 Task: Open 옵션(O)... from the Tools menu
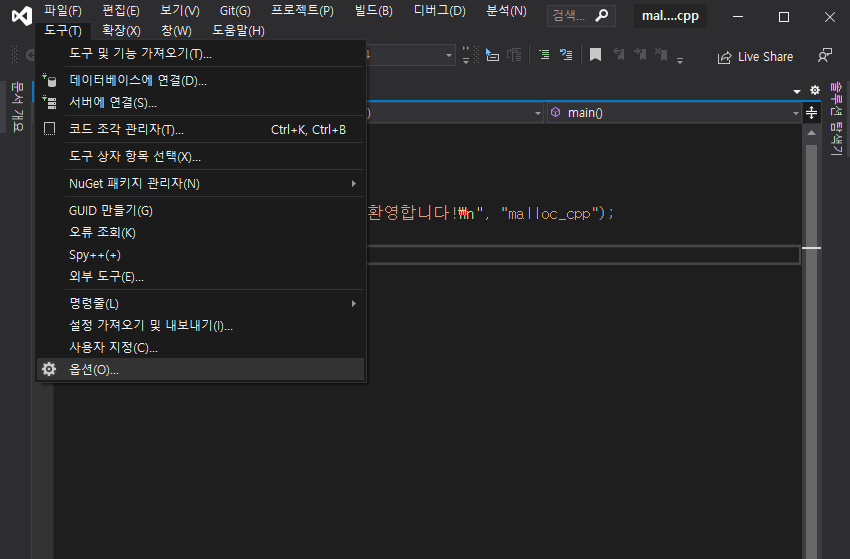pos(201,369)
